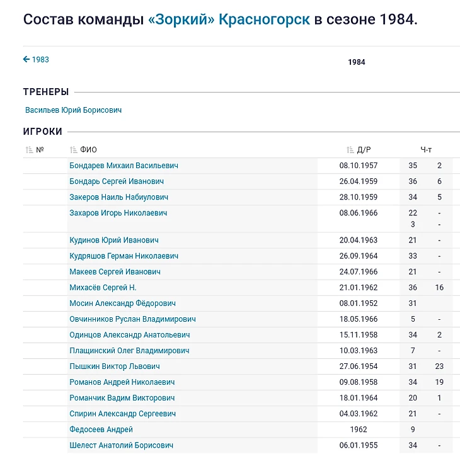Click the ИГРОКИ section heading
Screen dimensions: 460x476
tap(43, 132)
